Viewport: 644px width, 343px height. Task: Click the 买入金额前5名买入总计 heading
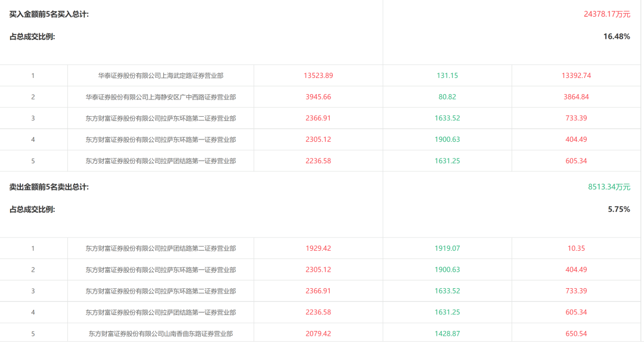tap(49, 14)
